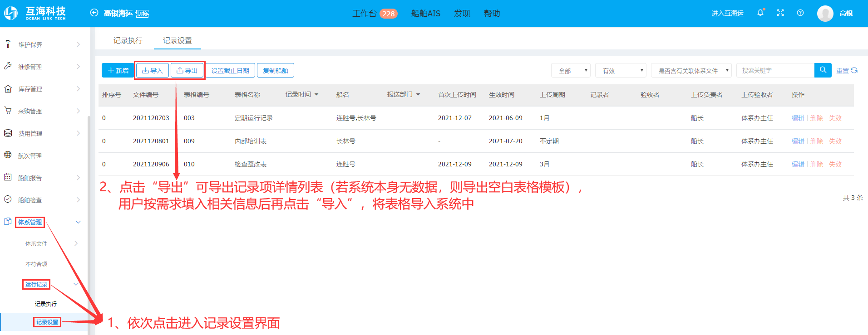868x335 pixels.
Task: Click in the 搜索关键字 search field
Action: click(x=775, y=70)
